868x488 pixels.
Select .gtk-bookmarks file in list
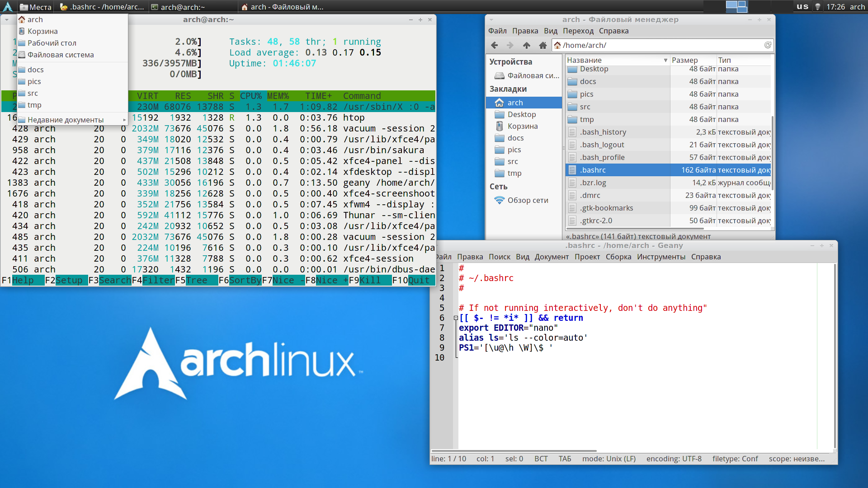(668, 208)
